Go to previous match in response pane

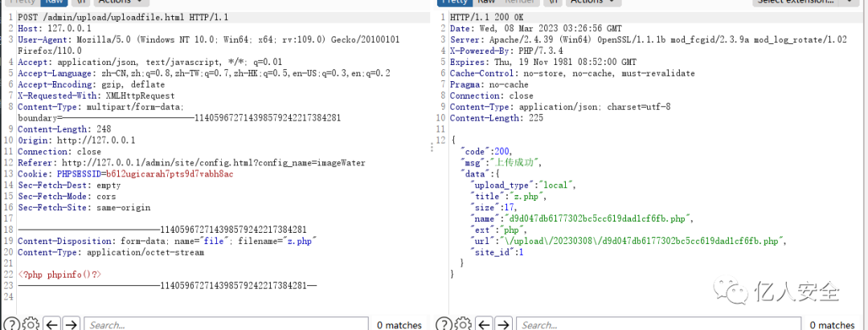pyautogui.click(x=485, y=324)
